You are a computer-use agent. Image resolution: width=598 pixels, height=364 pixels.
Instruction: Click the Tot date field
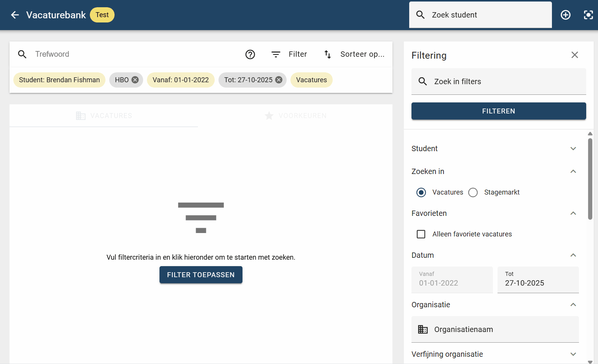[x=538, y=280]
